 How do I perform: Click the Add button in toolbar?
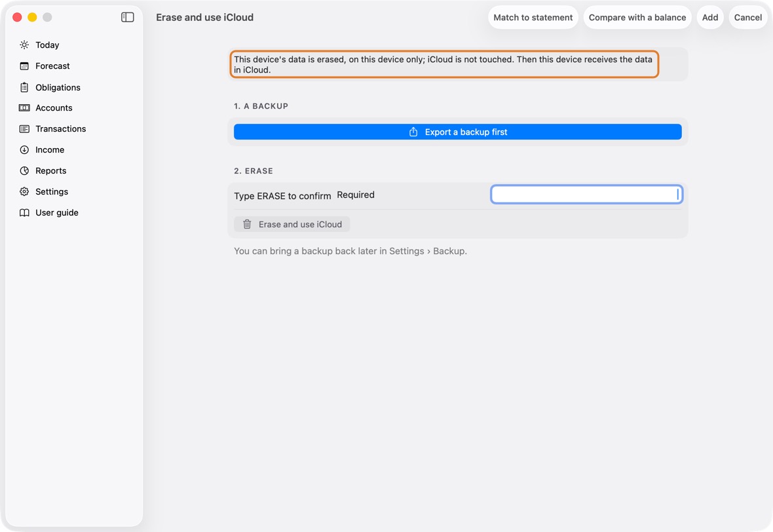[x=710, y=17]
